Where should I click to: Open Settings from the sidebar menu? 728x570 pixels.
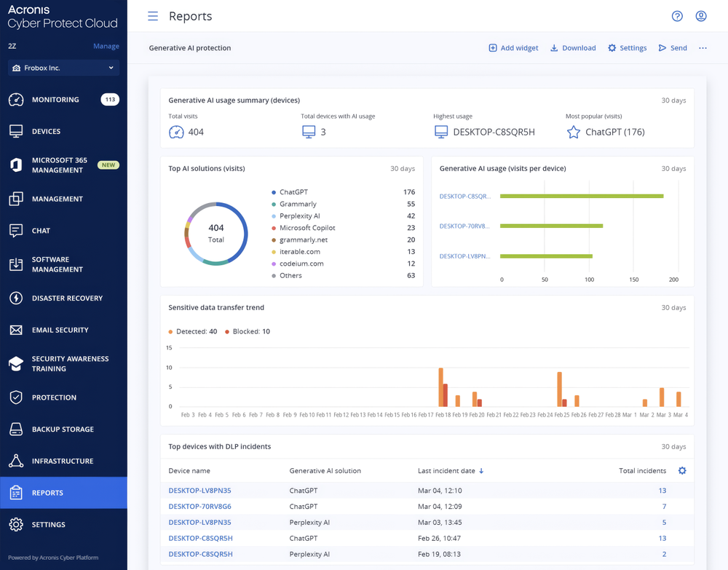pos(49,524)
